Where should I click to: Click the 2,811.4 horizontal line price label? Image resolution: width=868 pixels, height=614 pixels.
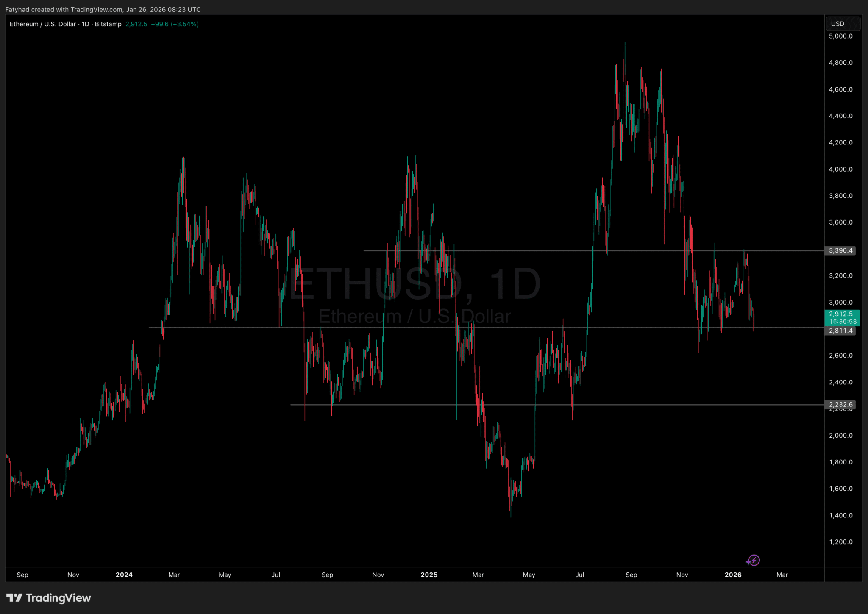840,331
